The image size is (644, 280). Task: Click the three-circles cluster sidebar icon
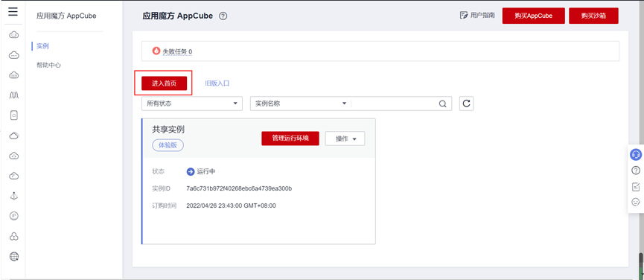(x=14, y=236)
